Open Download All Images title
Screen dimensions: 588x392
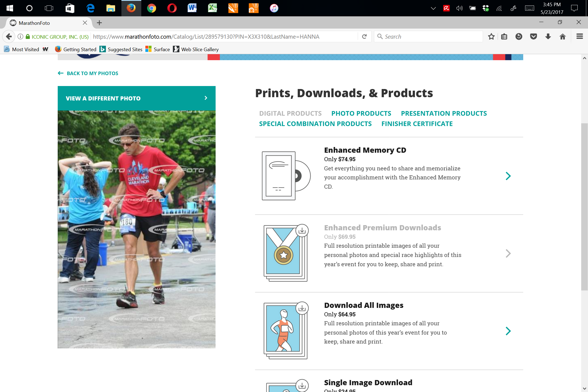pos(364,305)
